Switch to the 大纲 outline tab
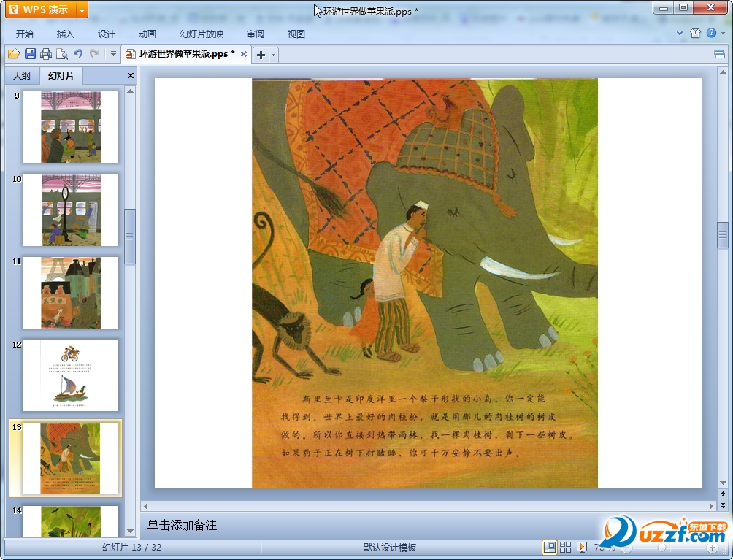Screen dimensions: 733x560 (21, 76)
